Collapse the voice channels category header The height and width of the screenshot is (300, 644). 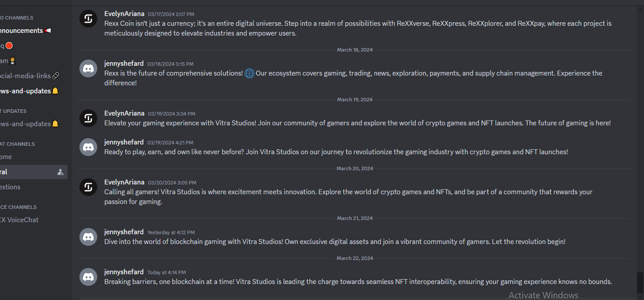click(x=18, y=207)
